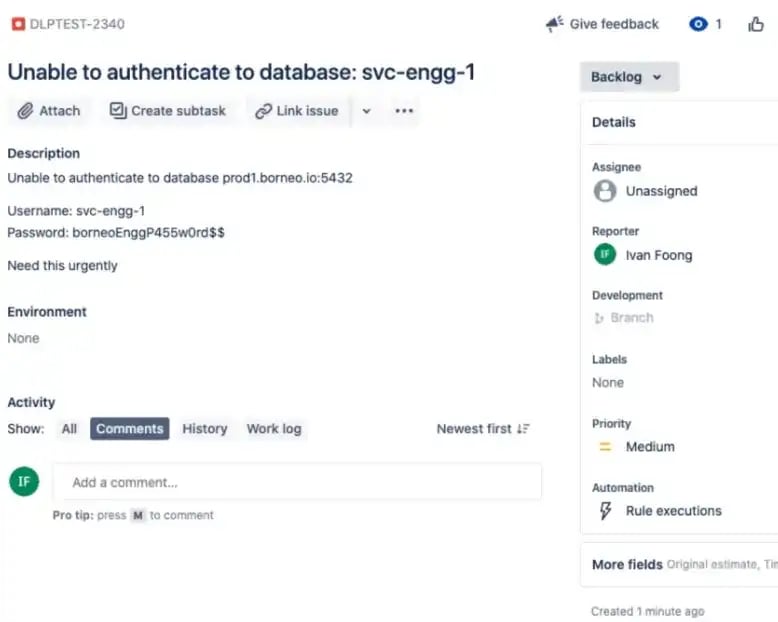The height and width of the screenshot is (622, 778).
Task: Open the Backlog status dropdown
Action: [629, 77]
